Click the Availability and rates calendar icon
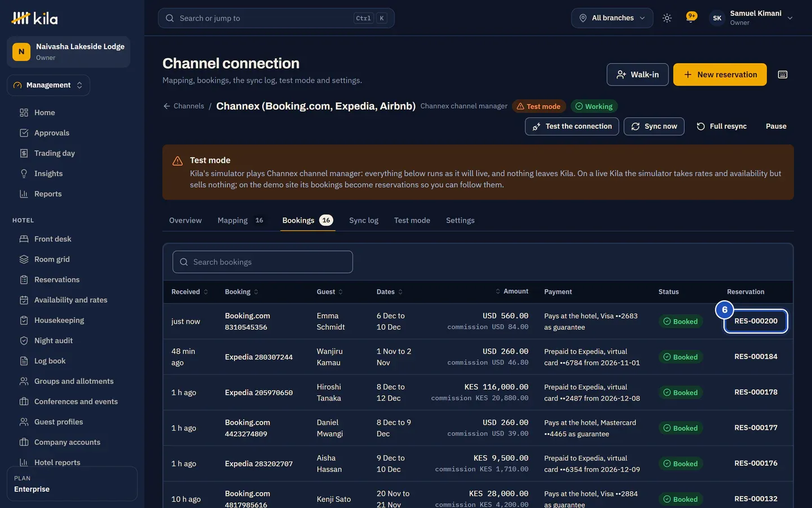The height and width of the screenshot is (508, 812). pos(24,300)
